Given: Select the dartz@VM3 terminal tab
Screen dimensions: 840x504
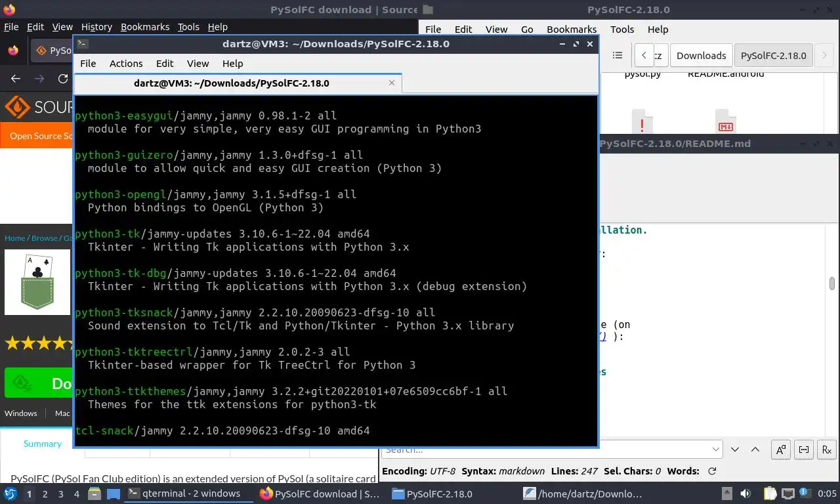Looking at the screenshot, I should click(x=238, y=83).
